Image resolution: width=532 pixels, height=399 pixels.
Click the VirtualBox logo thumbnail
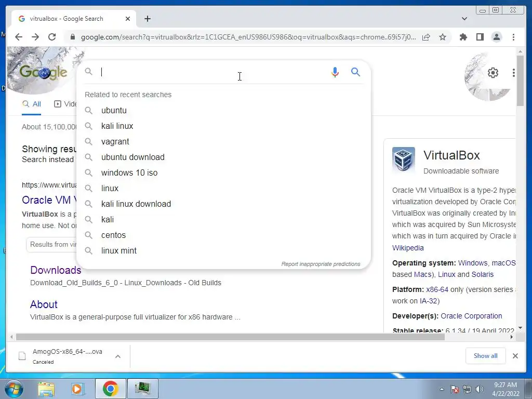[404, 160]
